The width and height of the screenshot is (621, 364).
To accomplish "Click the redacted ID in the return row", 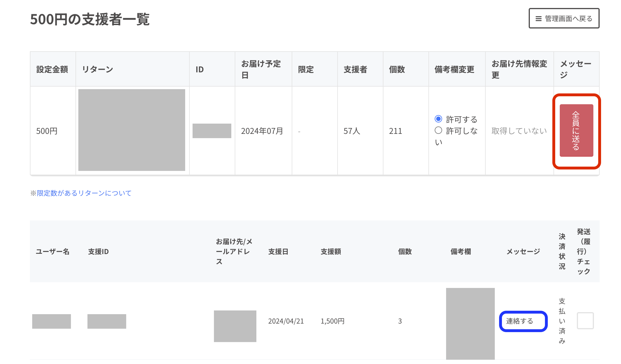I will [212, 131].
